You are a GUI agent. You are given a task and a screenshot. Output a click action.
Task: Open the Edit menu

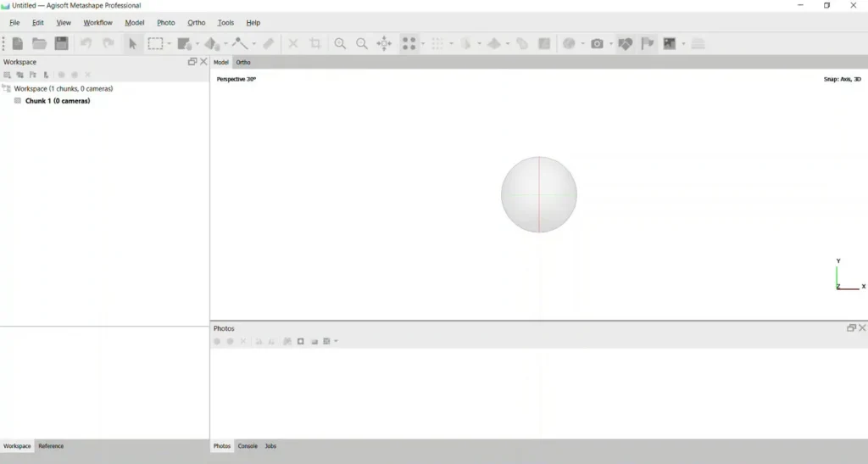point(37,23)
